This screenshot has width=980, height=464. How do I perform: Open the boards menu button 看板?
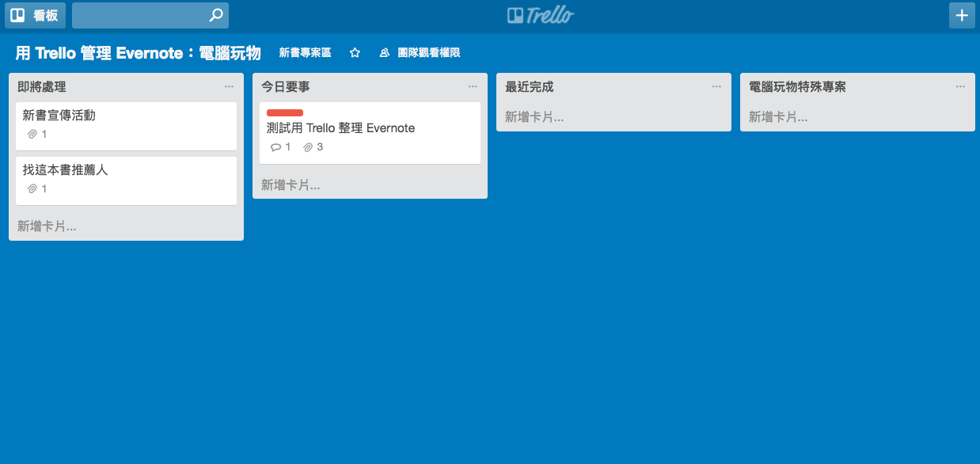[35, 15]
